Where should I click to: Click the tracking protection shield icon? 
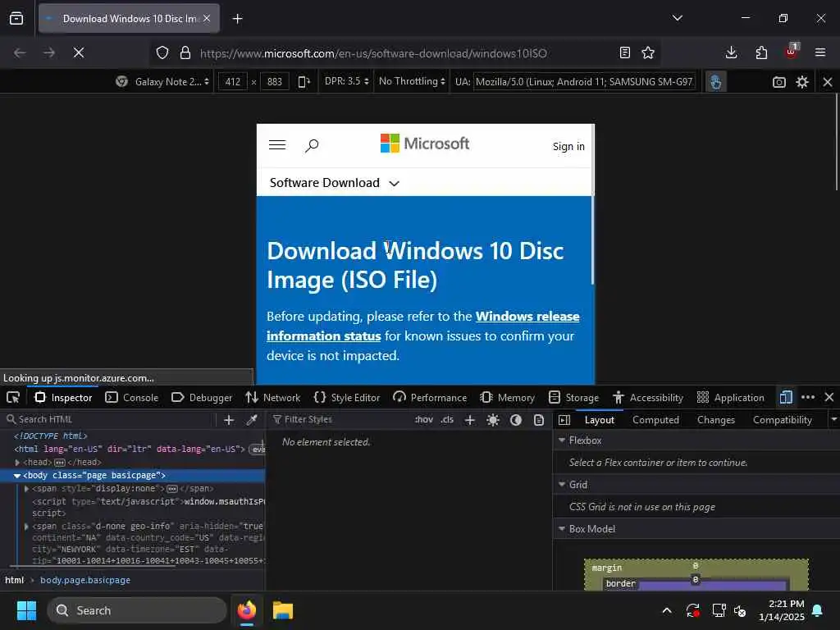[162, 52]
